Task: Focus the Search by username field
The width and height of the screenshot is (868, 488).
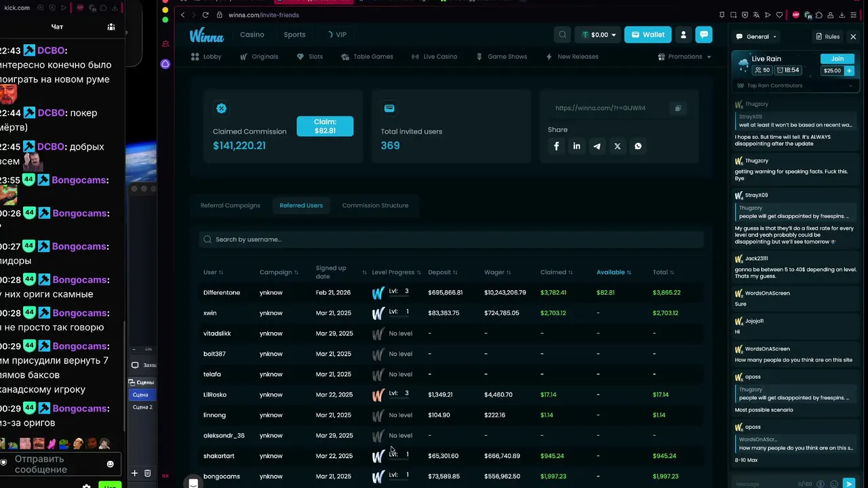Action: pos(452,239)
